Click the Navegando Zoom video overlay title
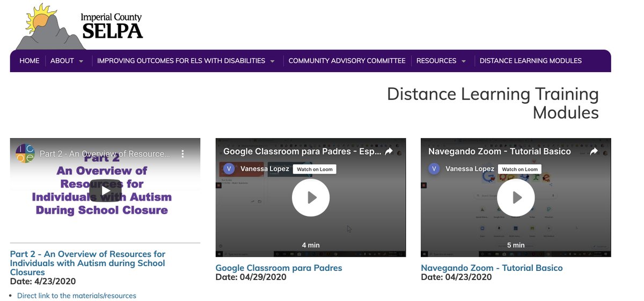 click(500, 152)
